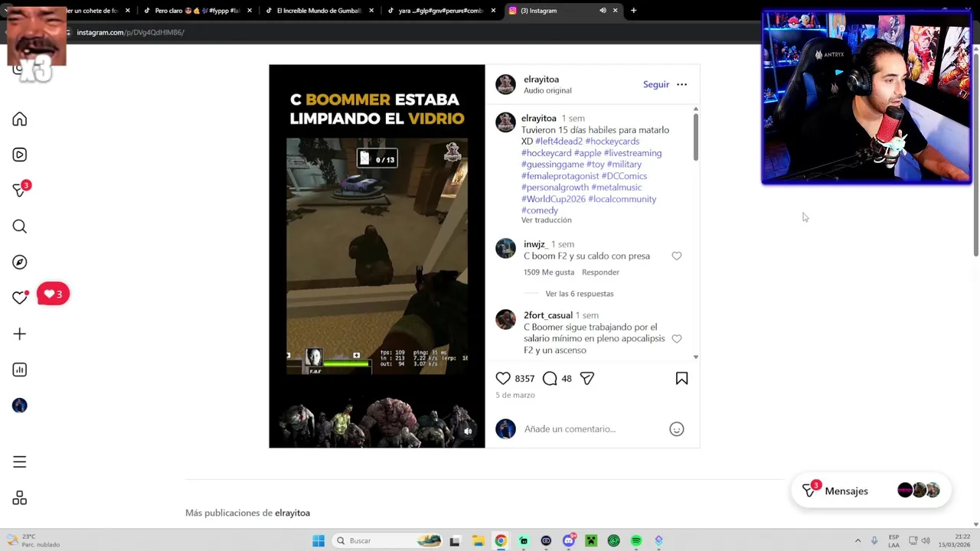
Task: Open Reels from the left sidebar
Action: [20, 155]
